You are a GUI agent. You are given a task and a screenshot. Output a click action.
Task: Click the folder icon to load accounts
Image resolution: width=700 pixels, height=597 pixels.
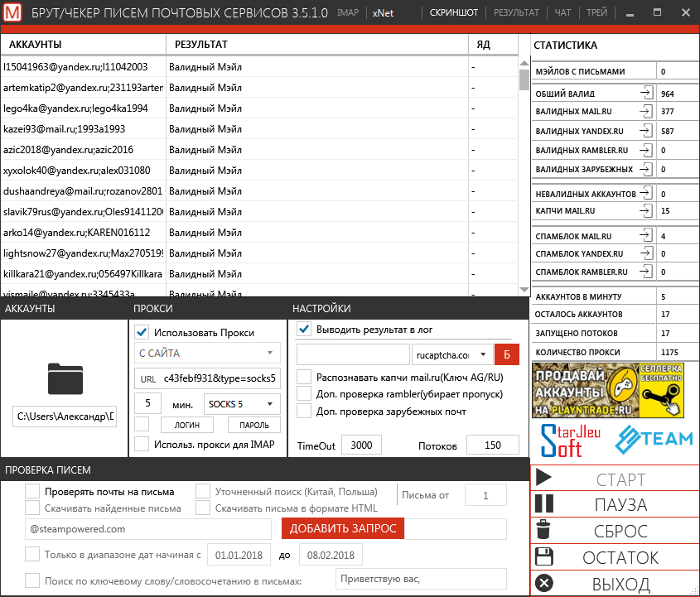(x=64, y=378)
